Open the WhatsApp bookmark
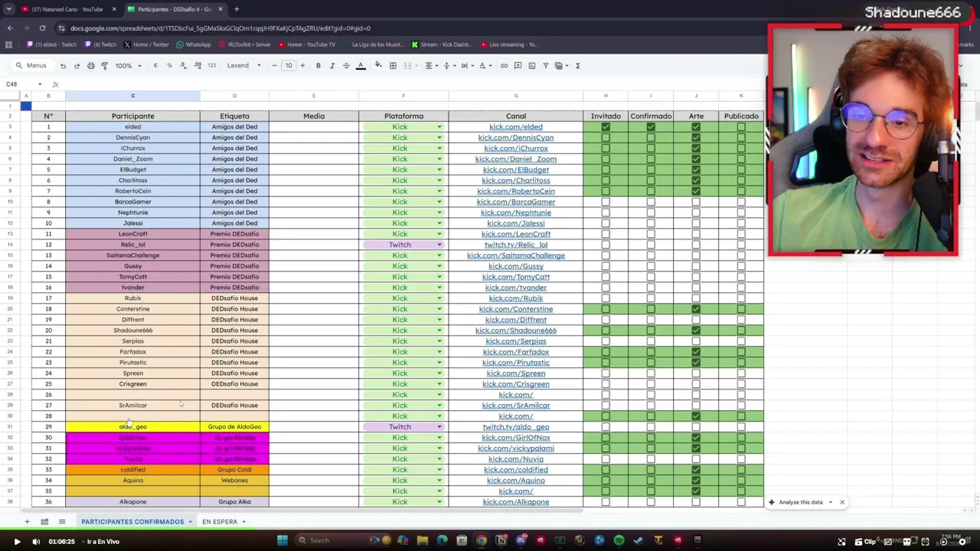The height and width of the screenshot is (551, 980). pyautogui.click(x=194, y=44)
